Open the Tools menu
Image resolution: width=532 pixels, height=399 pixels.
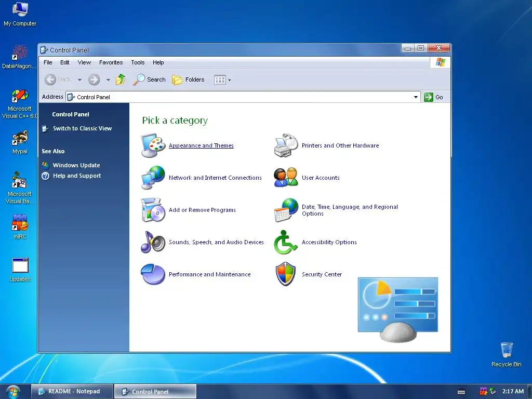[138, 62]
